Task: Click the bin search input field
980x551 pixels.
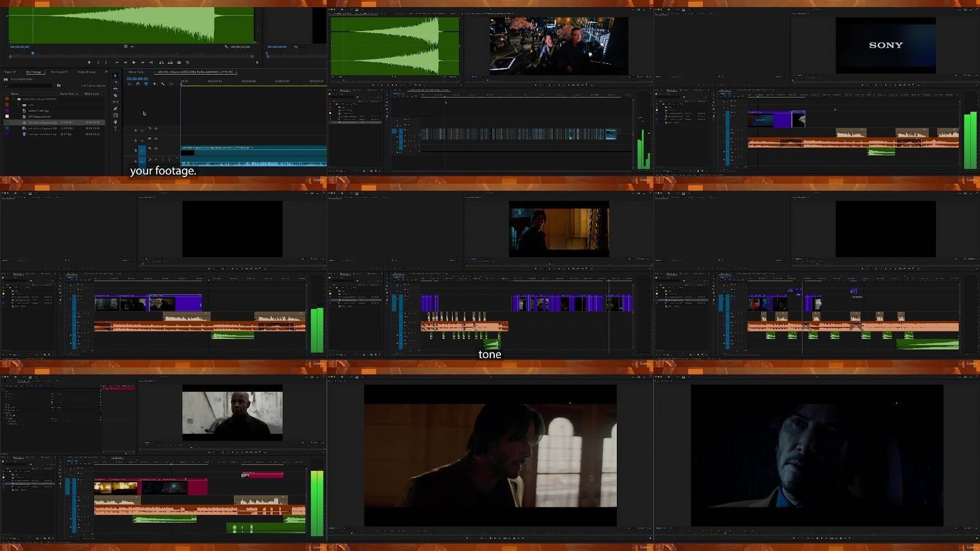Action: pos(31,85)
